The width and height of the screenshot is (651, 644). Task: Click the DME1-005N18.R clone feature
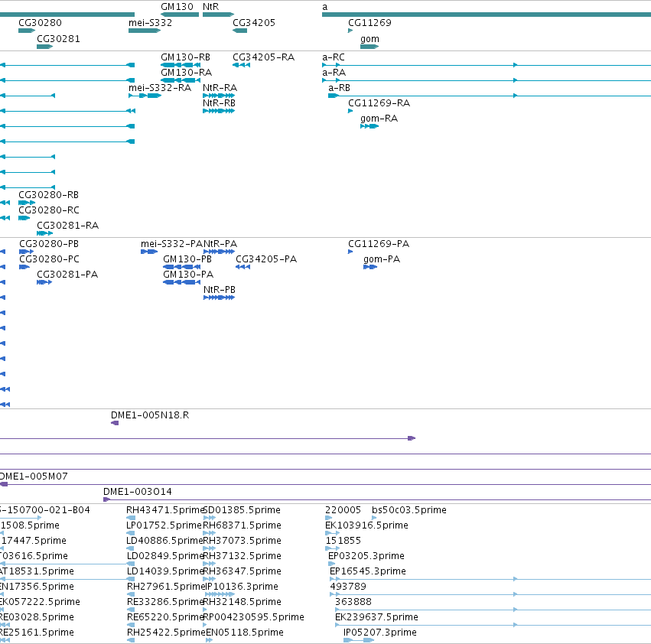pos(115,423)
